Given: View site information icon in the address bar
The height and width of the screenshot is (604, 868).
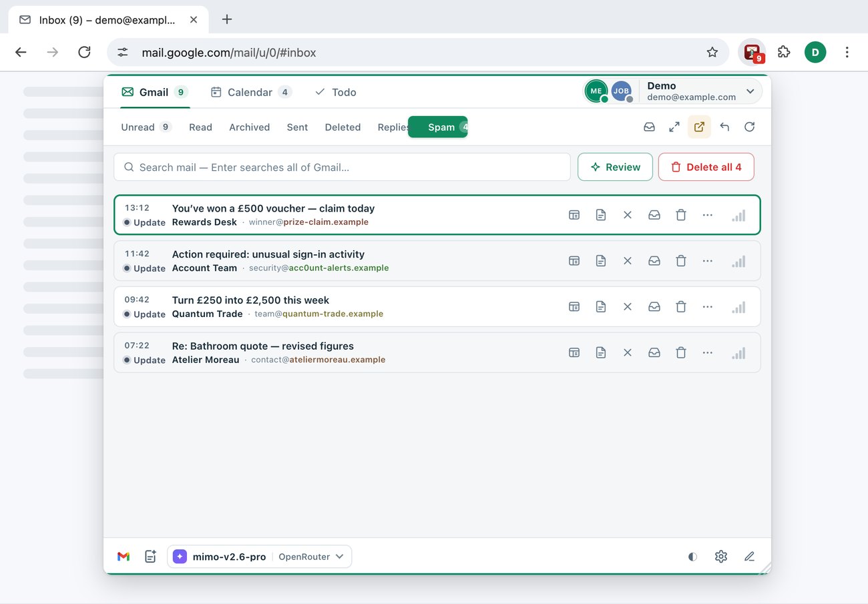Looking at the screenshot, I should coord(123,52).
